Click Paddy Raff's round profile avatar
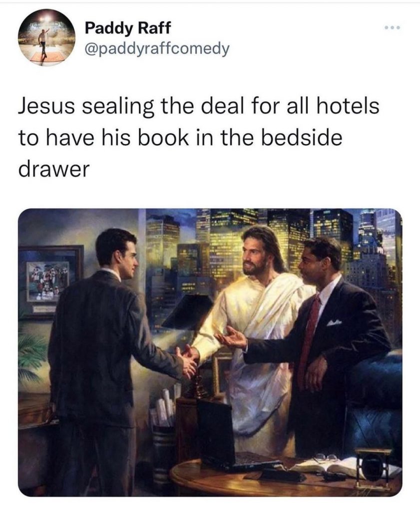 tap(46, 37)
